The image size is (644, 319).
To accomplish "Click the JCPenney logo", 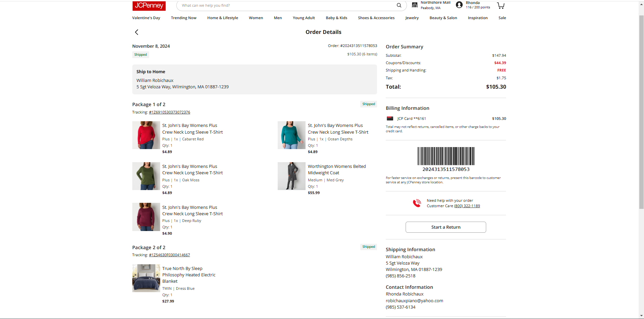I will point(149,6).
